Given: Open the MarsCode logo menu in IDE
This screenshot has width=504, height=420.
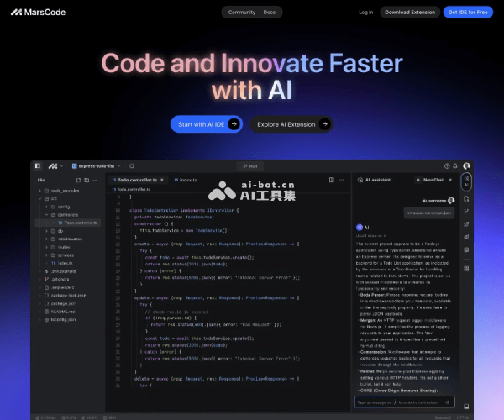Looking at the screenshot, I should (x=54, y=166).
